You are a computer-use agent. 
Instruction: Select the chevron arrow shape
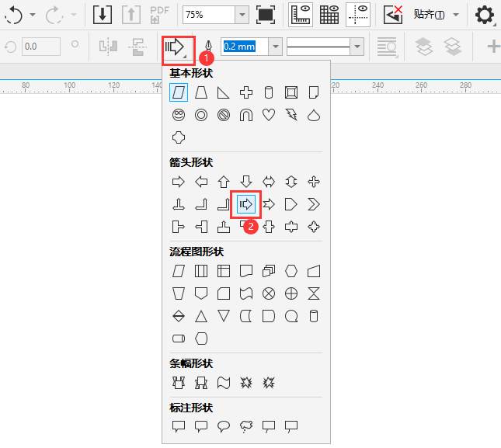314,204
